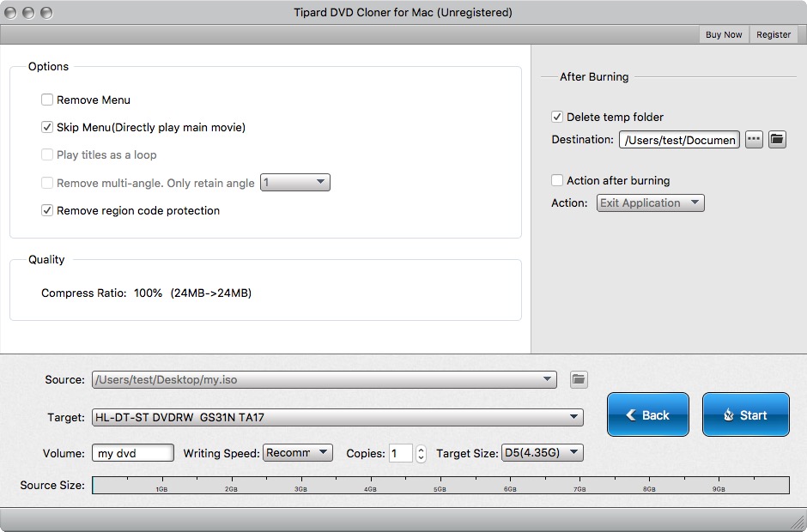807x532 pixels.
Task: Click the Copies number field
Action: [401, 453]
